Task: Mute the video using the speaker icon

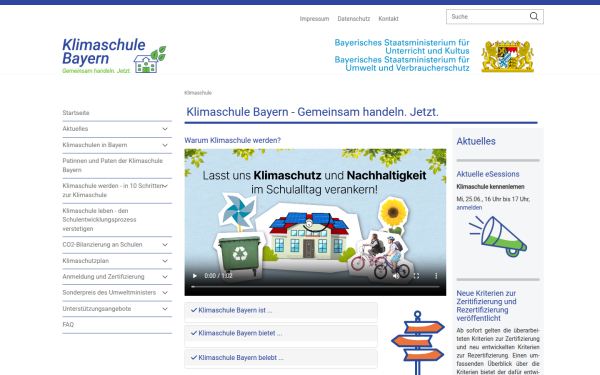Action: (396, 276)
